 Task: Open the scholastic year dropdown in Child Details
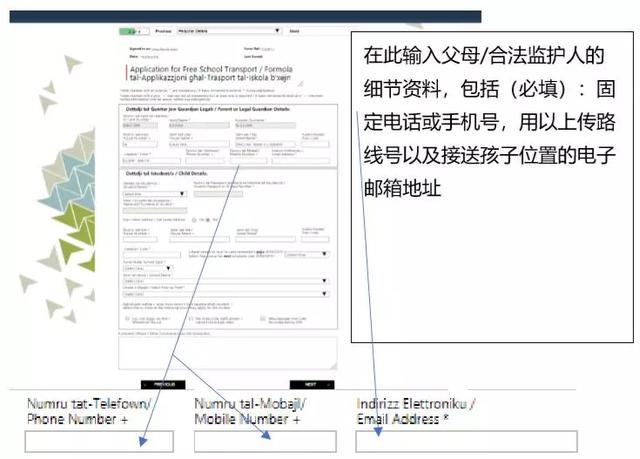(x=307, y=254)
